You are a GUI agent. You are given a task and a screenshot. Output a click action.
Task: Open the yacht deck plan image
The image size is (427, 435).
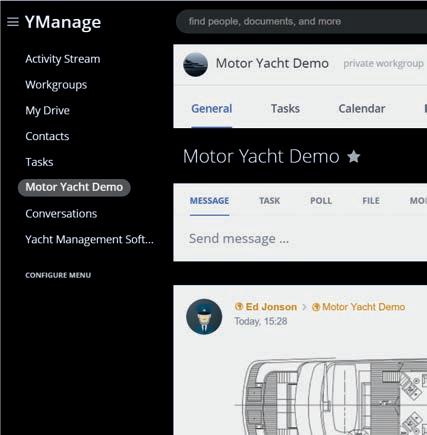[x=334, y=397]
